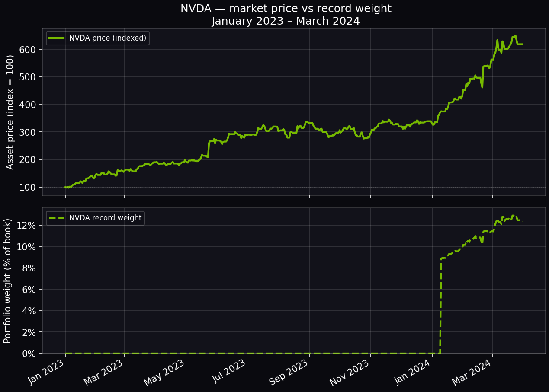Screen dimensions: 549x392
Task: Click the 6% tick on the weight axis
Action: 30,290
